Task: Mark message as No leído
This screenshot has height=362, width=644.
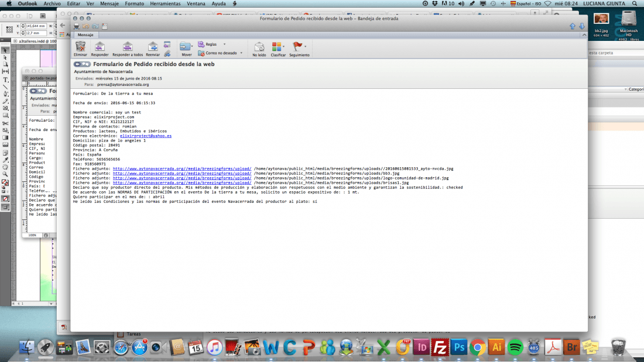Action: coord(259,49)
